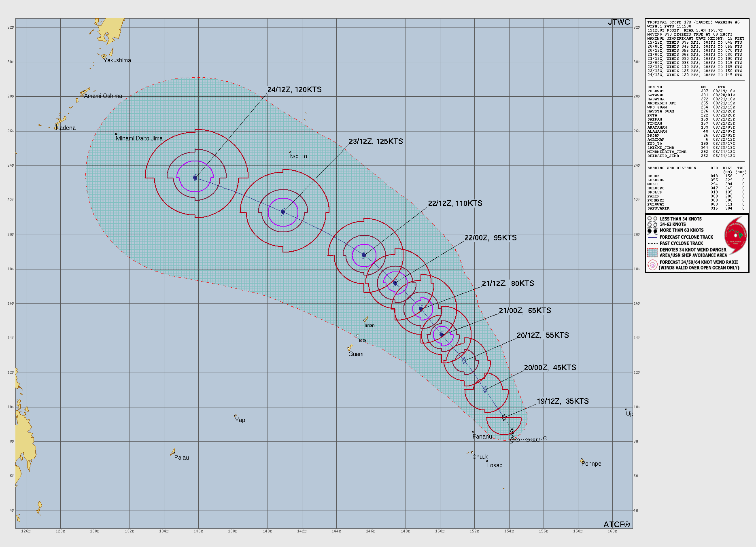Click the "23/12Z, WINDS 125 KTS" forecast line
This screenshot has width=756, height=547.
pyautogui.click(x=694, y=71)
